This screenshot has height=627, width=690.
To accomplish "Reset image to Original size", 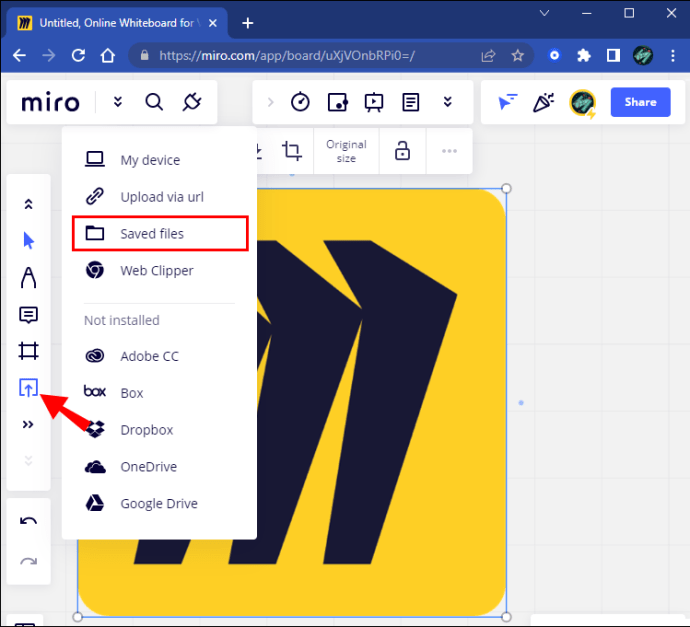I will pyautogui.click(x=346, y=151).
